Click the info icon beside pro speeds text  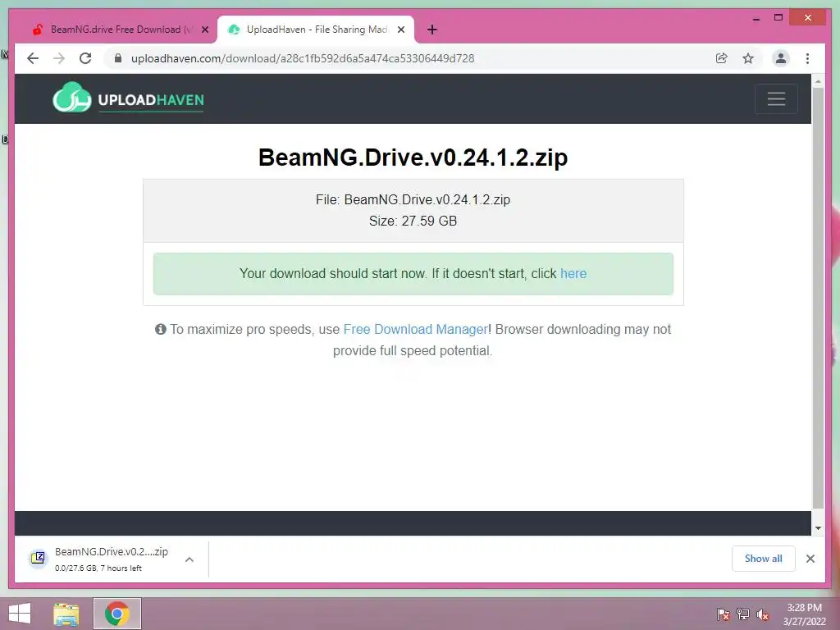point(160,329)
